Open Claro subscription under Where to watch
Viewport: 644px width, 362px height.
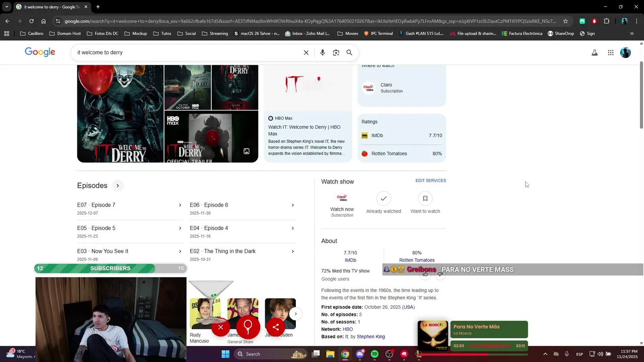click(401, 88)
